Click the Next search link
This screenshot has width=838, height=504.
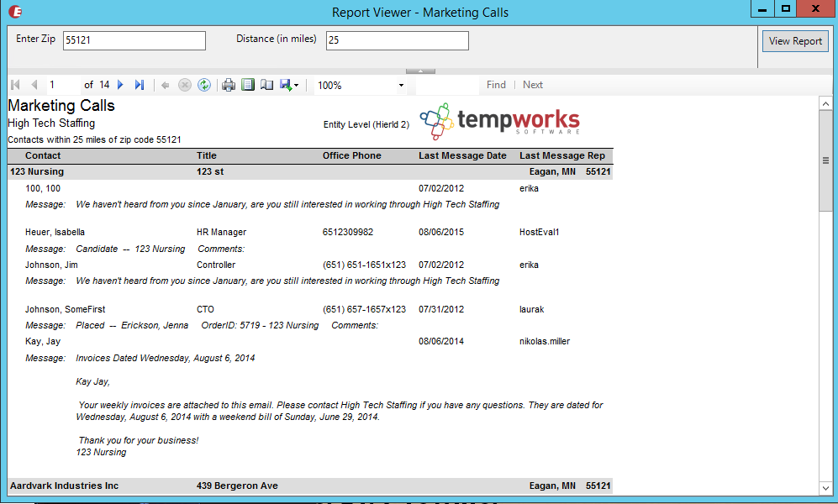pos(532,85)
